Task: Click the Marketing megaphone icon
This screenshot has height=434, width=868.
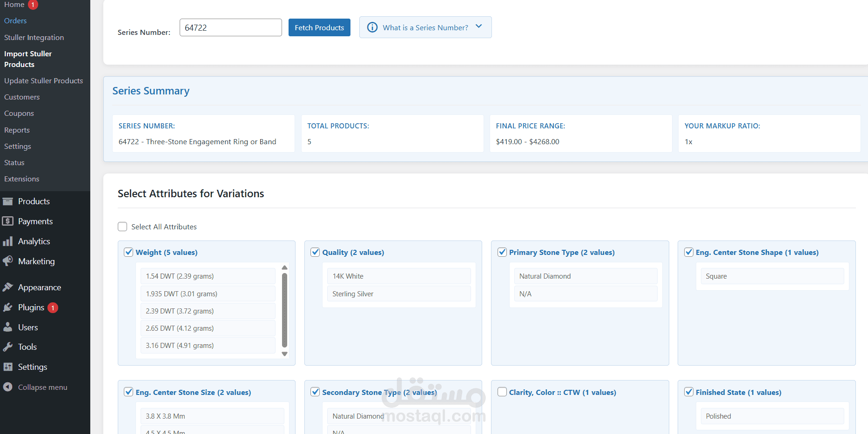Action: coord(8,261)
